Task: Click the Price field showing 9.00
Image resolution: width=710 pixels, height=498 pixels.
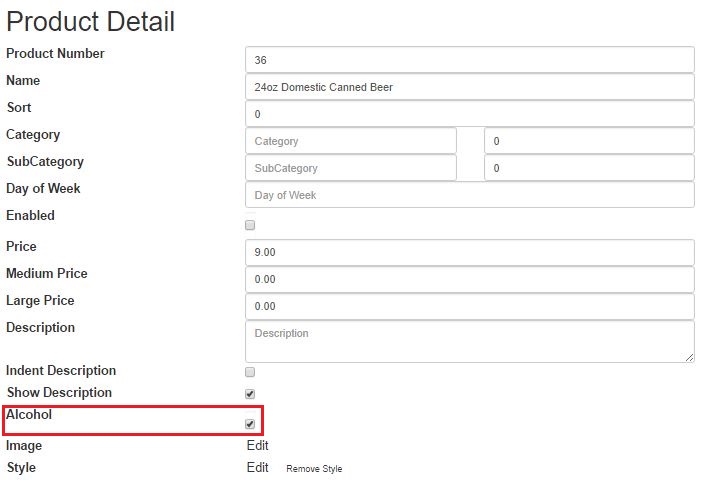Action: pos(470,252)
